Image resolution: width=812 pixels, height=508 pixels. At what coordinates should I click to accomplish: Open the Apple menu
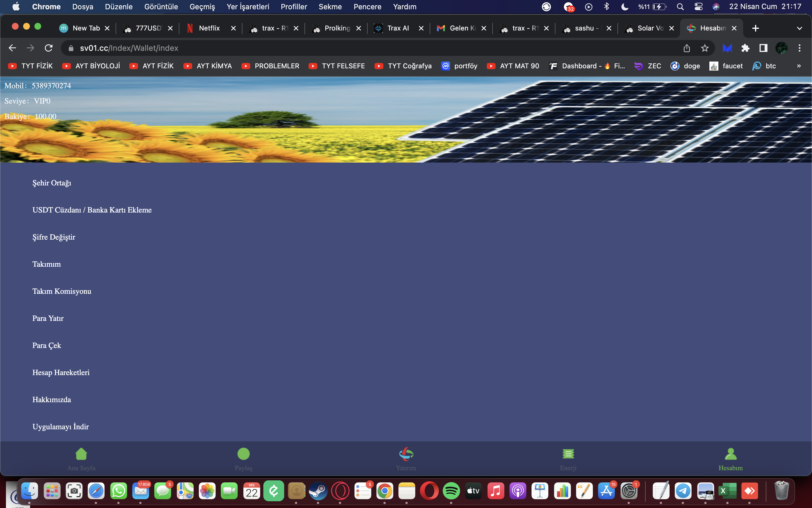(16, 7)
